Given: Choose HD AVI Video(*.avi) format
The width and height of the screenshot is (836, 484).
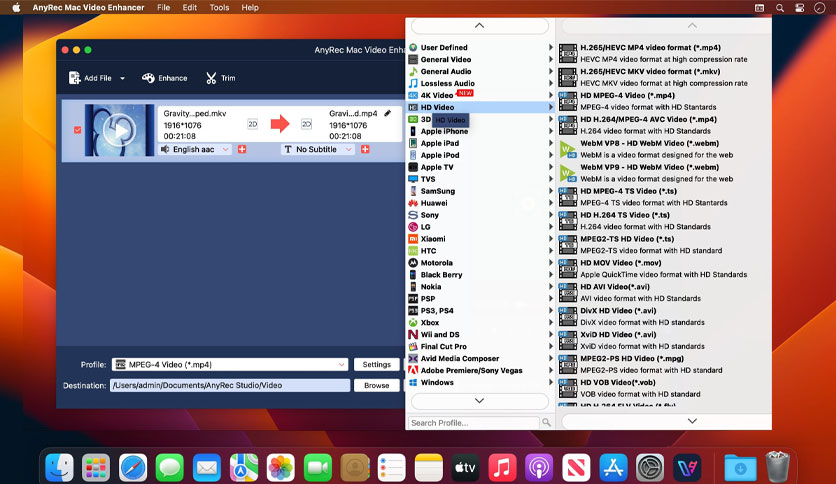Looking at the screenshot, I should point(664,293).
